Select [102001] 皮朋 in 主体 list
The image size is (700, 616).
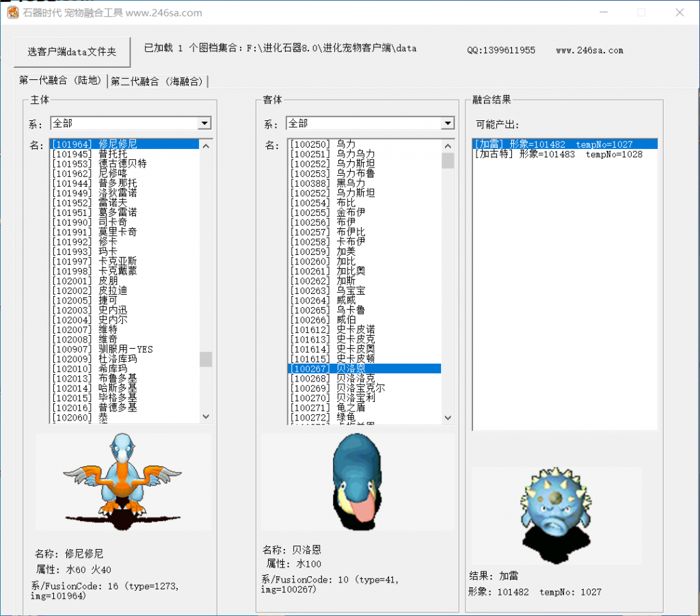tap(124, 281)
